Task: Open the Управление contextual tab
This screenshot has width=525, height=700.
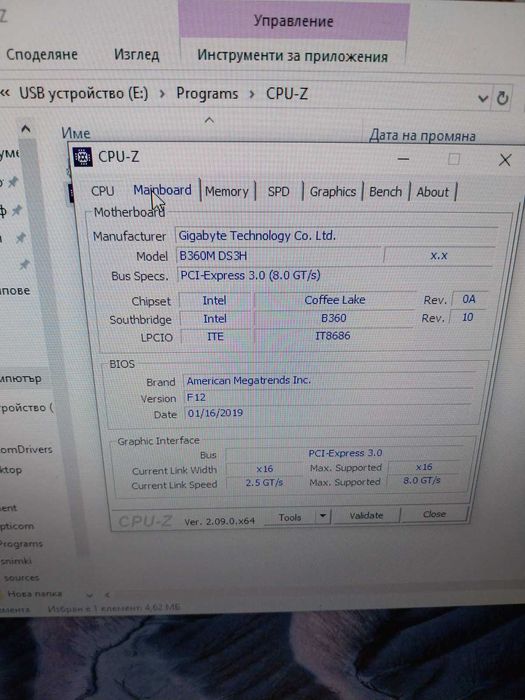Action: coord(294,21)
